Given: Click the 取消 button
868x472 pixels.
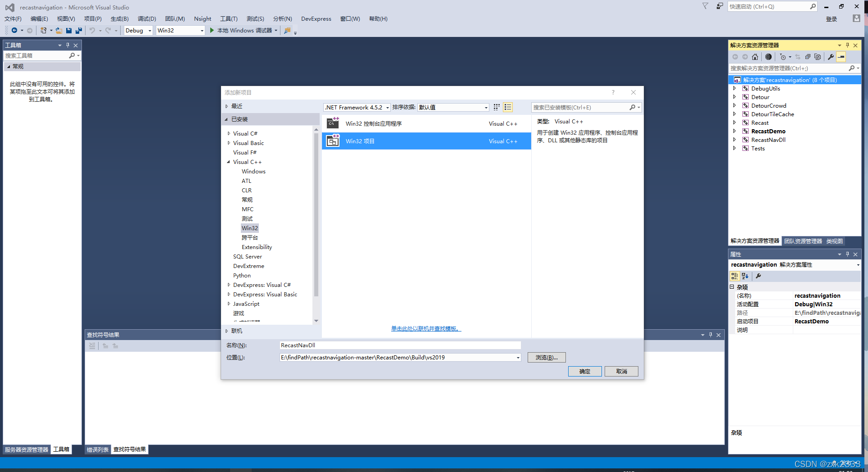Looking at the screenshot, I should pos(621,371).
